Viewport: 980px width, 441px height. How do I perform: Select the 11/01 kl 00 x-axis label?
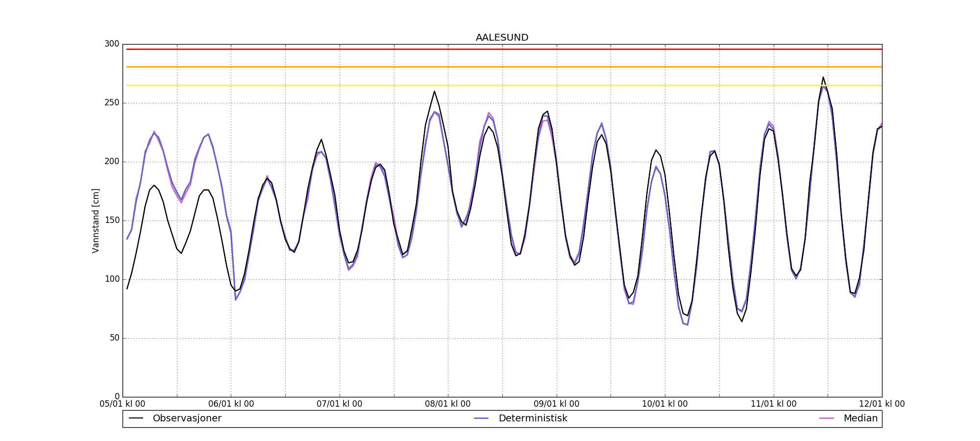click(x=774, y=404)
